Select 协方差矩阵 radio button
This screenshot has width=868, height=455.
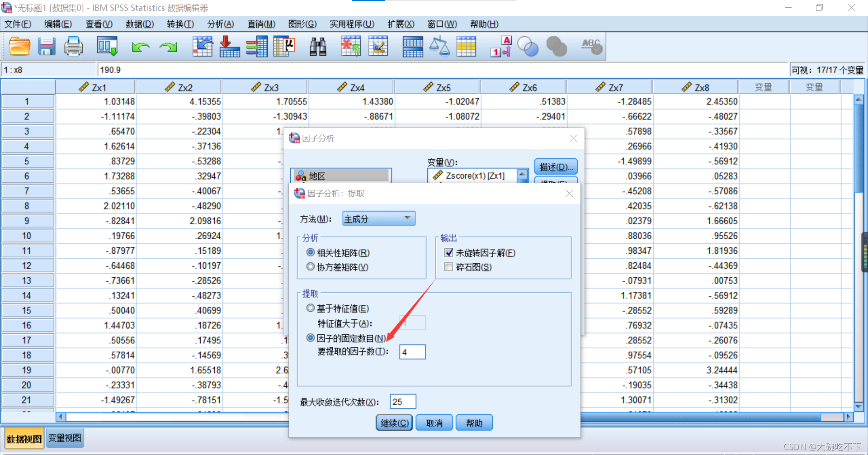pos(311,267)
